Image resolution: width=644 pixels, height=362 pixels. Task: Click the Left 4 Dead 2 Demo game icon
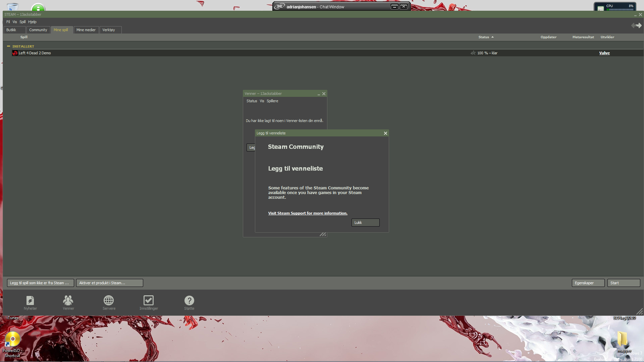point(15,53)
